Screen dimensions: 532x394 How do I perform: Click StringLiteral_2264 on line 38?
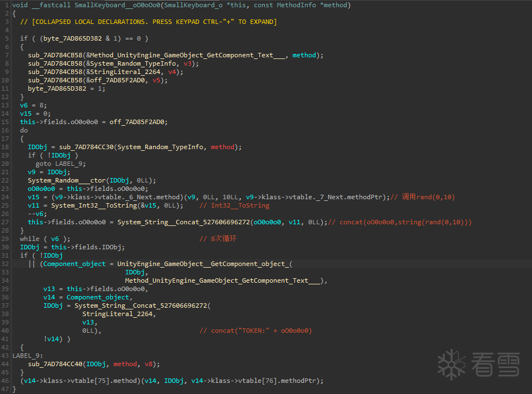pos(117,314)
